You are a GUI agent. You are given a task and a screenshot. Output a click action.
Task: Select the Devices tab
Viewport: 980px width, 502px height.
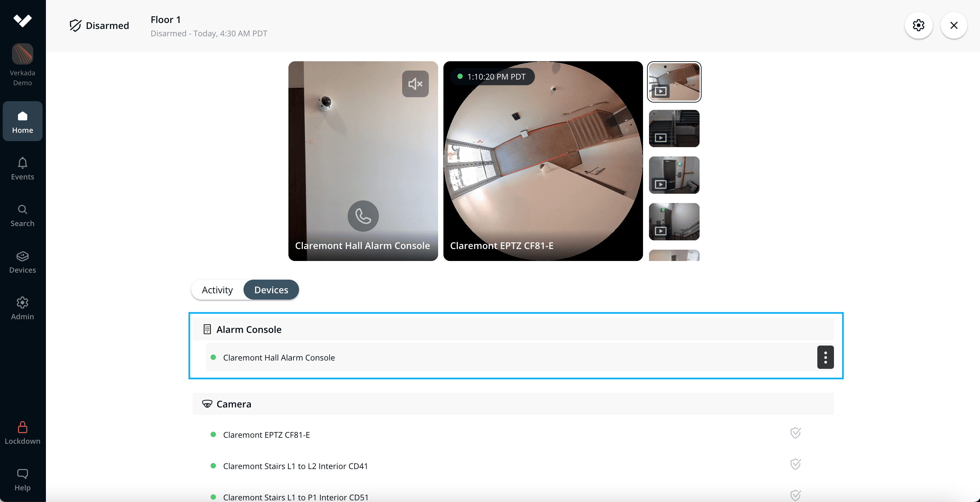click(x=271, y=290)
